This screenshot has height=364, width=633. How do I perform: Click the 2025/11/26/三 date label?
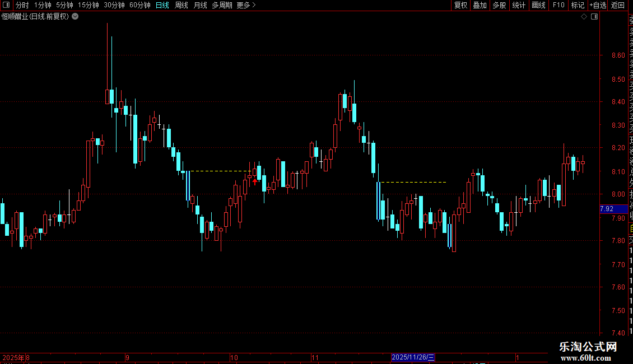(x=413, y=357)
